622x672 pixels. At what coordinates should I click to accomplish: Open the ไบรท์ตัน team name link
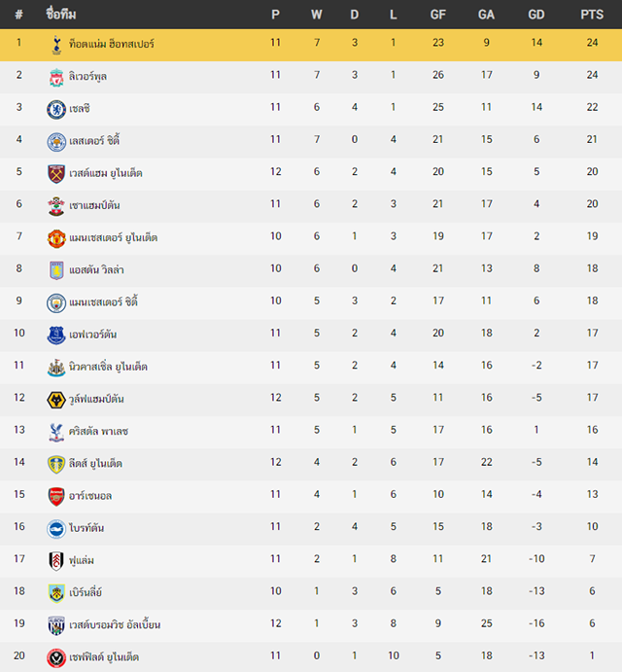[x=86, y=527]
